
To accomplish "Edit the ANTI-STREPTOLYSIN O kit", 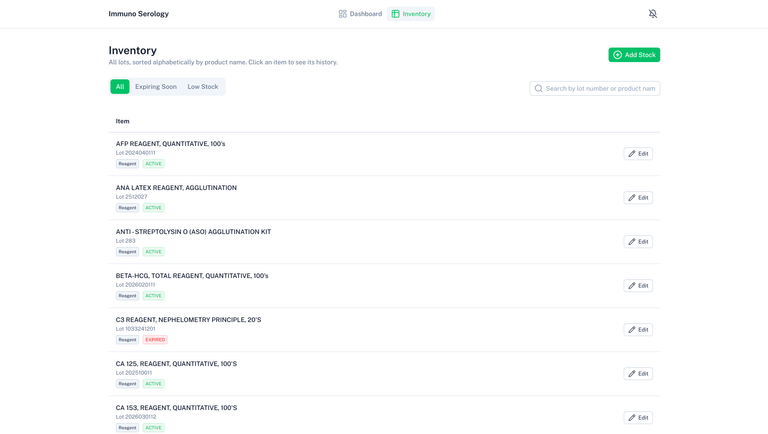I will [x=638, y=242].
